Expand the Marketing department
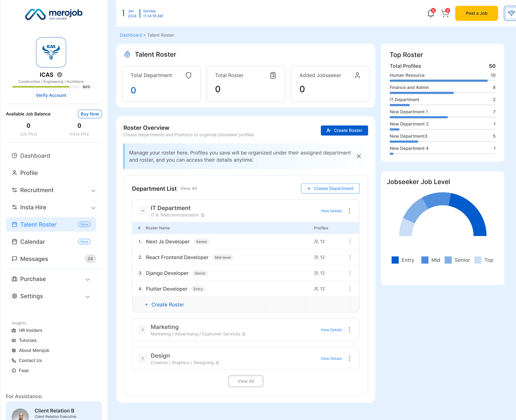The image size is (516, 420). [x=143, y=330]
